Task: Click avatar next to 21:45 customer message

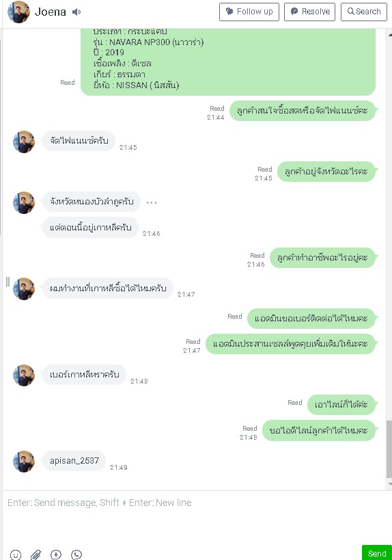Action: coord(24,142)
